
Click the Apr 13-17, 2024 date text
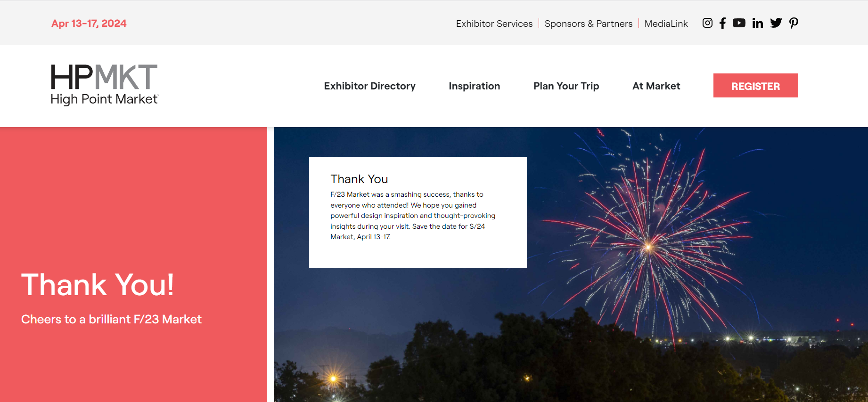pos(89,24)
